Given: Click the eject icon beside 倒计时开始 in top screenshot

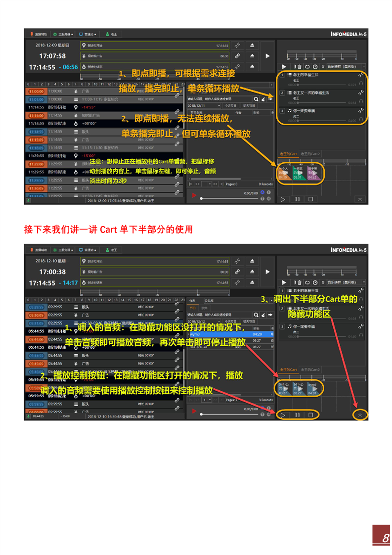Looking at the screenshot, I should (252, 45).
